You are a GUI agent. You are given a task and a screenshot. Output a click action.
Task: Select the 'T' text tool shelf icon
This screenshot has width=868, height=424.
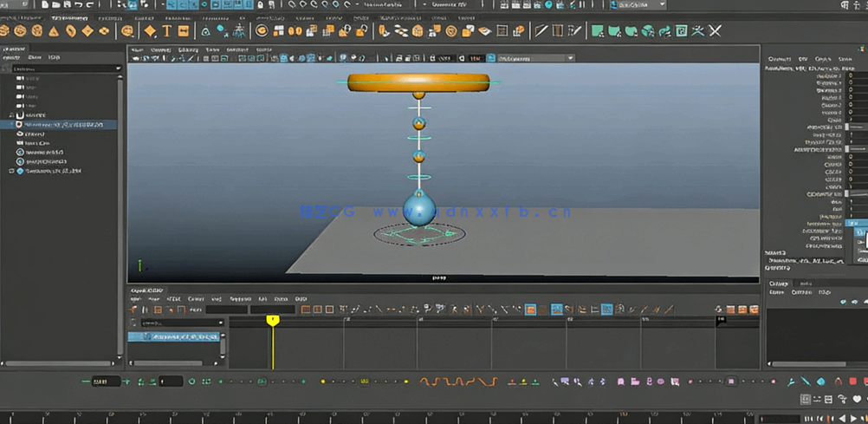[167, 31]
